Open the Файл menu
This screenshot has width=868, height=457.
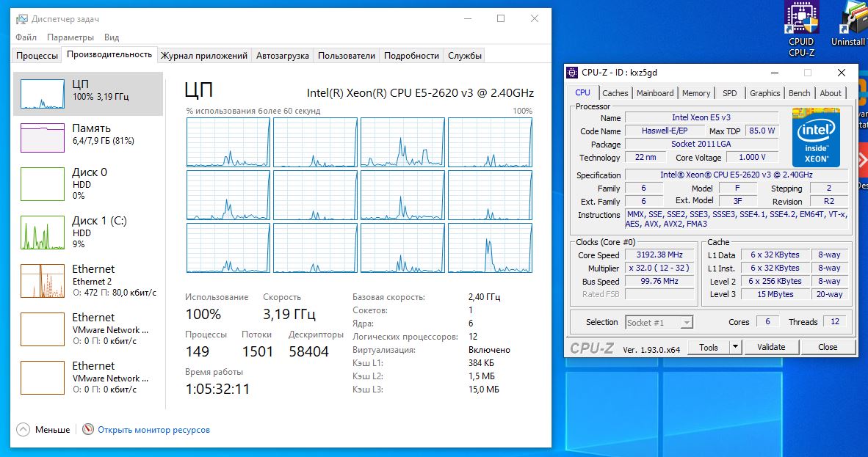(x=26, y=37)
